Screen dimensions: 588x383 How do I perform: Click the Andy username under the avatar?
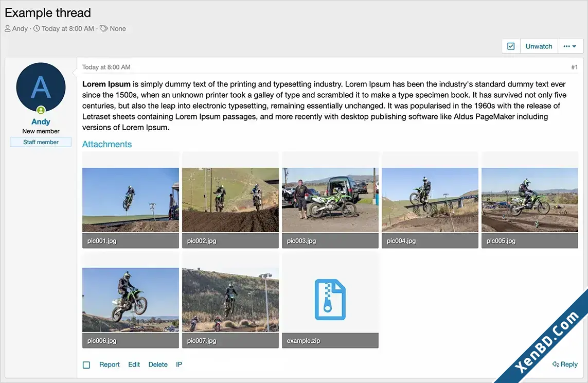point(41,121)
